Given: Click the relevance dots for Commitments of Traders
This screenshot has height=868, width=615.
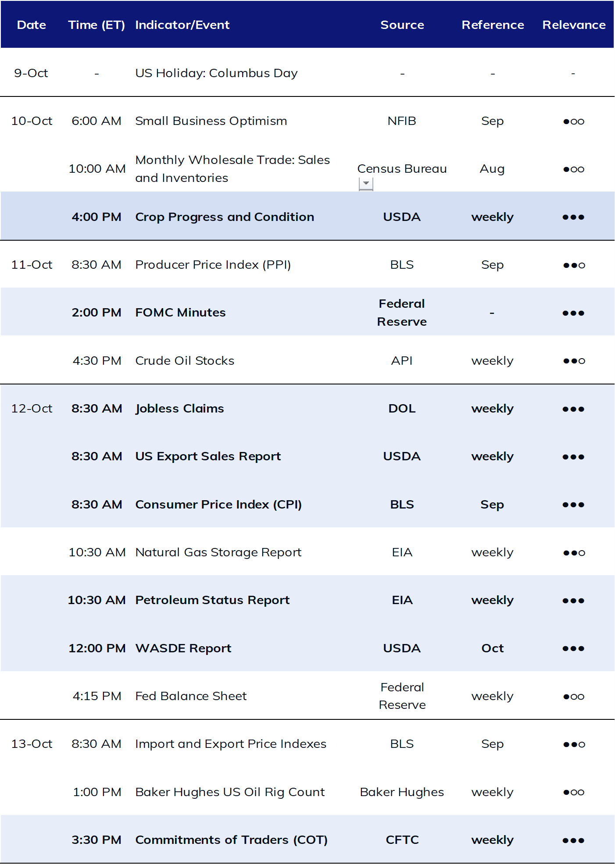Looking at the screenshot, I should 573,840.
